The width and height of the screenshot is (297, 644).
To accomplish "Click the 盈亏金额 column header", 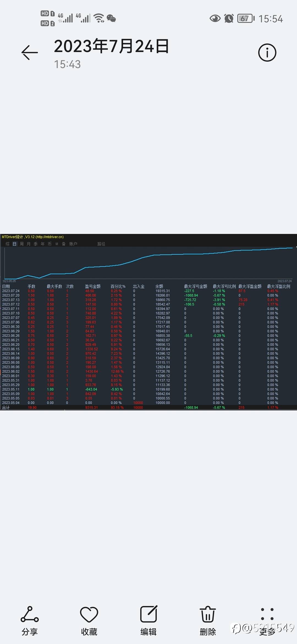I will click(93, 286).
